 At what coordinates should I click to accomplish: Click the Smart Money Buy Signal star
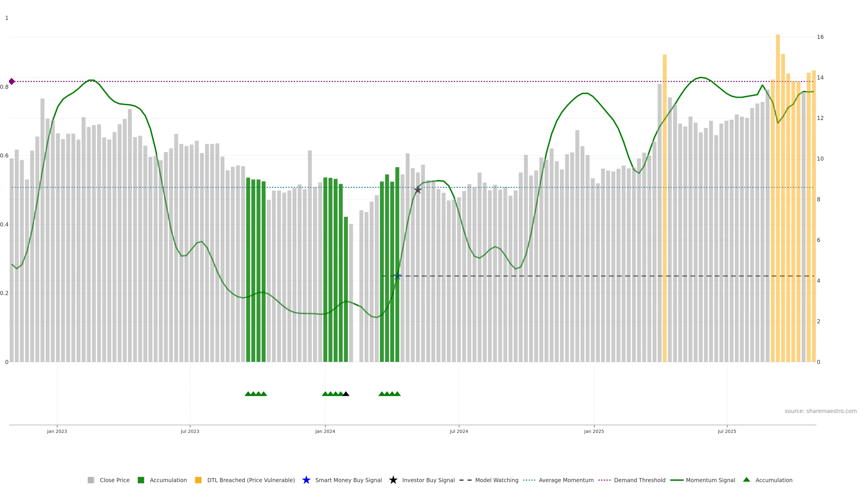point(306,480)
